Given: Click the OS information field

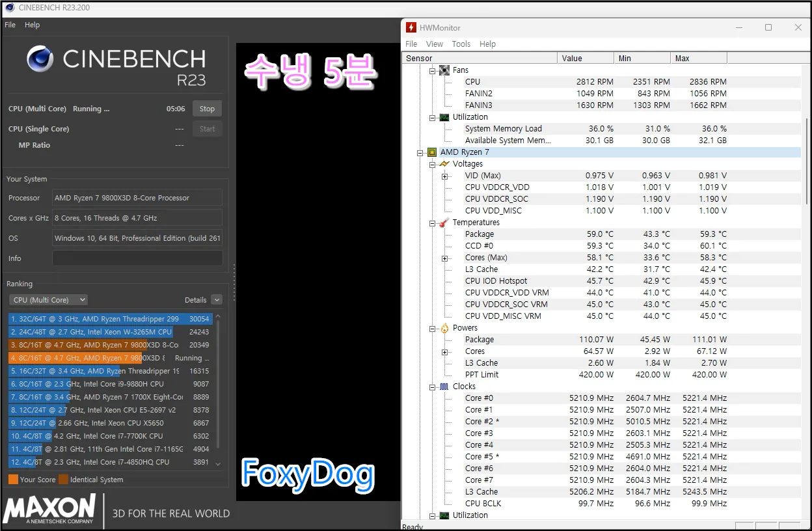Looking at the screenshot, I should pyautogui.click(x=137, y=238).
